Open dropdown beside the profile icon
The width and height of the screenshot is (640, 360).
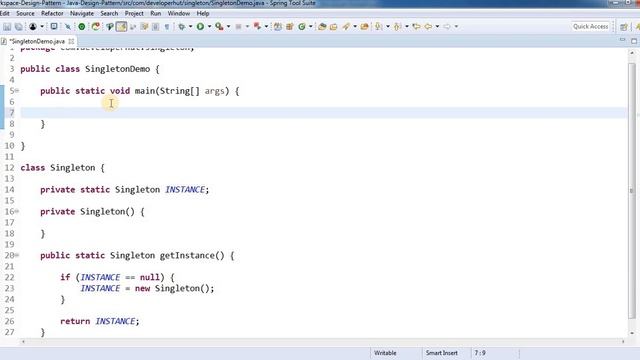point(42,27)
